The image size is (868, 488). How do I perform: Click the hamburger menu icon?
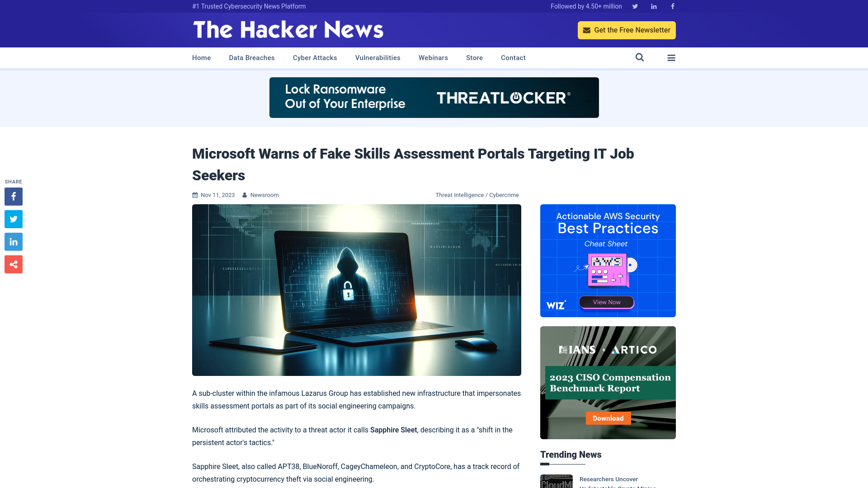(x=671, y=58)
